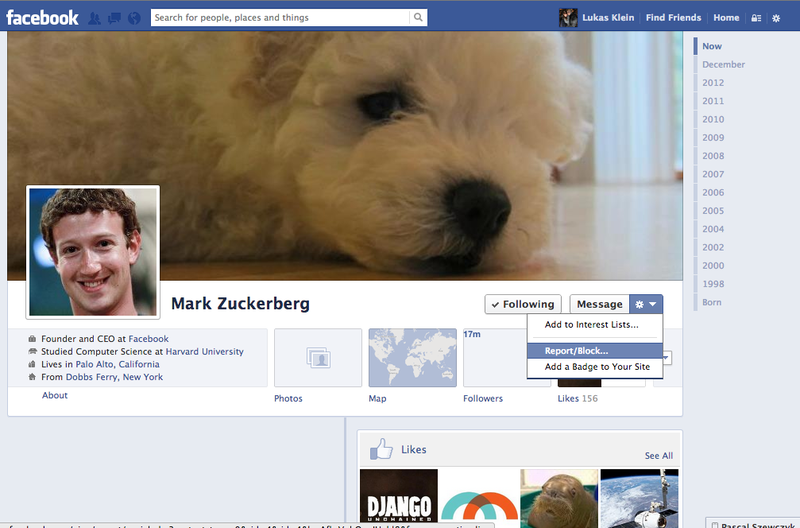Open friend requests icon in top bar

tap(94, 18)
